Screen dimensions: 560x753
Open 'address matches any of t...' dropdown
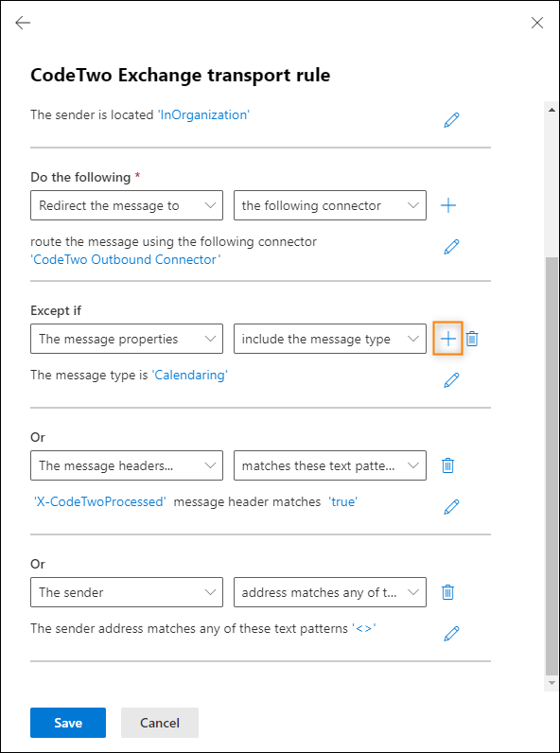[330, 592]
